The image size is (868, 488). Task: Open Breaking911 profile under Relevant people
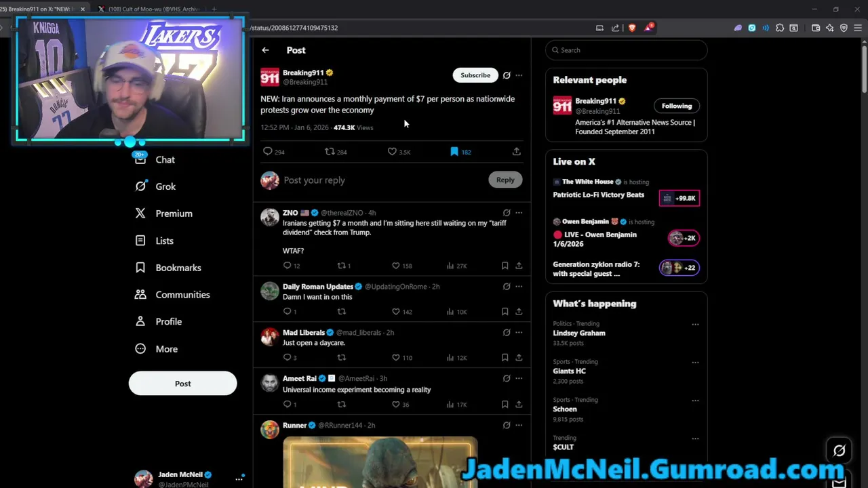coord(597,101)
